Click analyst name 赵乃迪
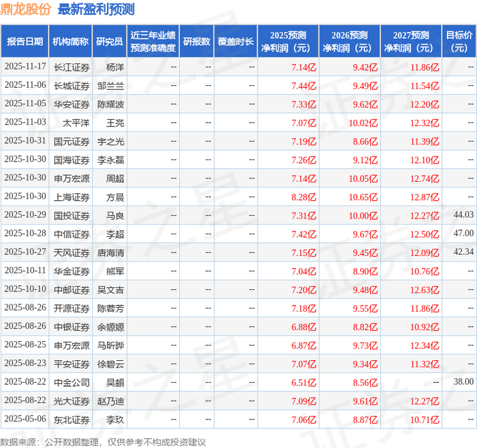 pyautogui.click(x=110, y=401)
